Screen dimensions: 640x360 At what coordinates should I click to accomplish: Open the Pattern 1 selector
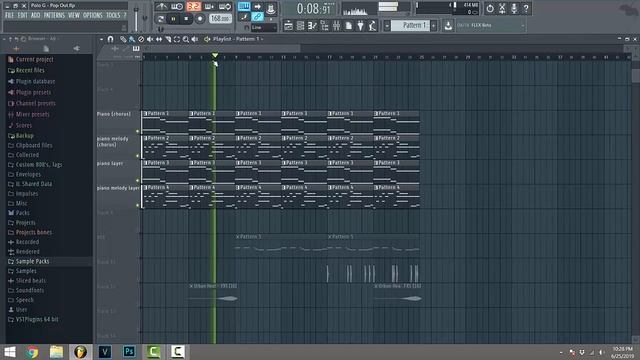[410, 25]
